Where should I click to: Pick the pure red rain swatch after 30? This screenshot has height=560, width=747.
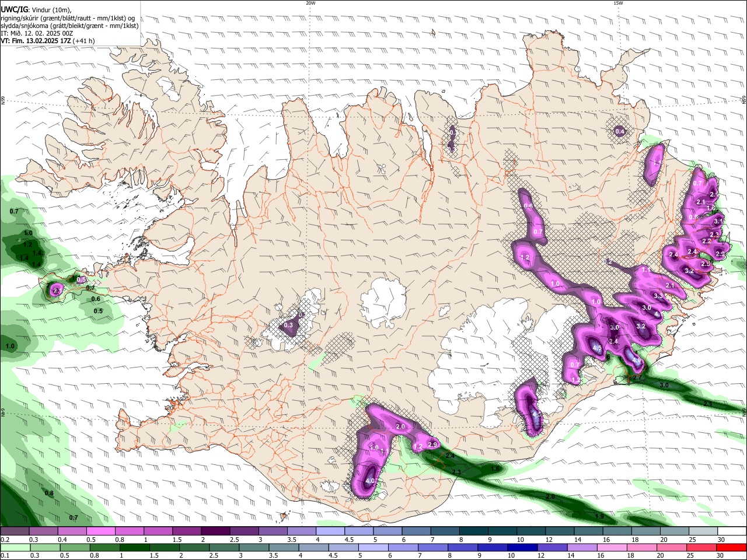[x=732, y=548]
